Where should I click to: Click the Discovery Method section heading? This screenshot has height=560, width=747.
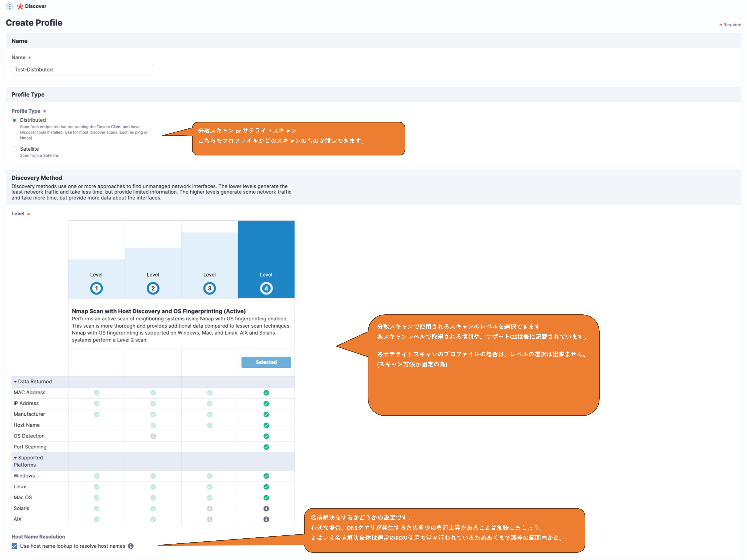tap(37, 178)
